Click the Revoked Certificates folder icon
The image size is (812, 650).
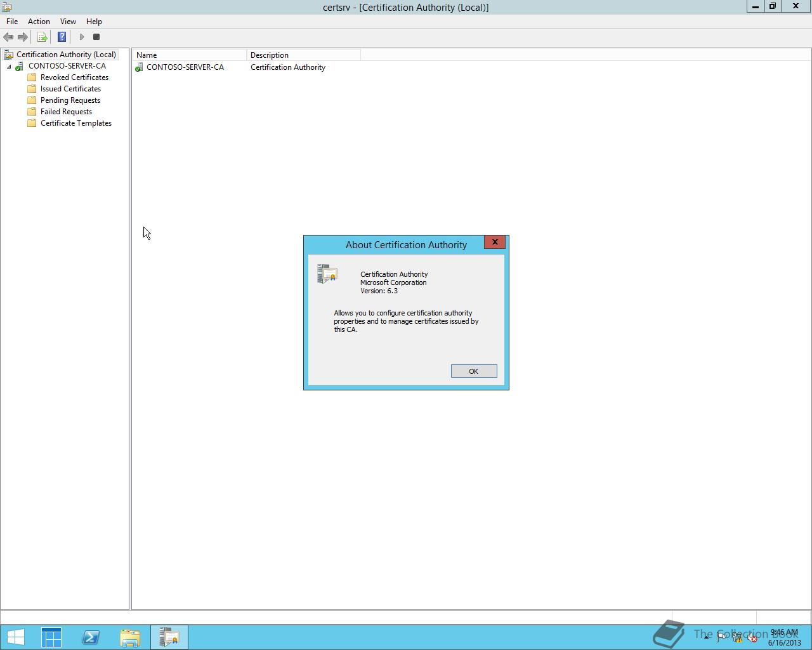pyautogui.click(x=32, y=77)
